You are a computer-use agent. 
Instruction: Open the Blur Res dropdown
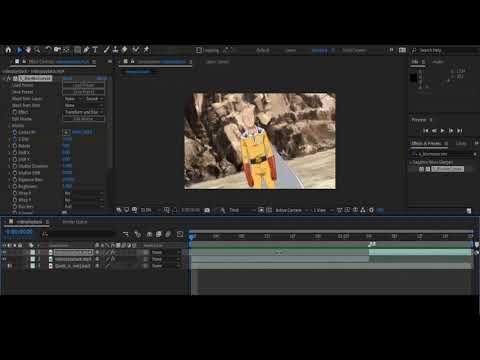point(83,207)
